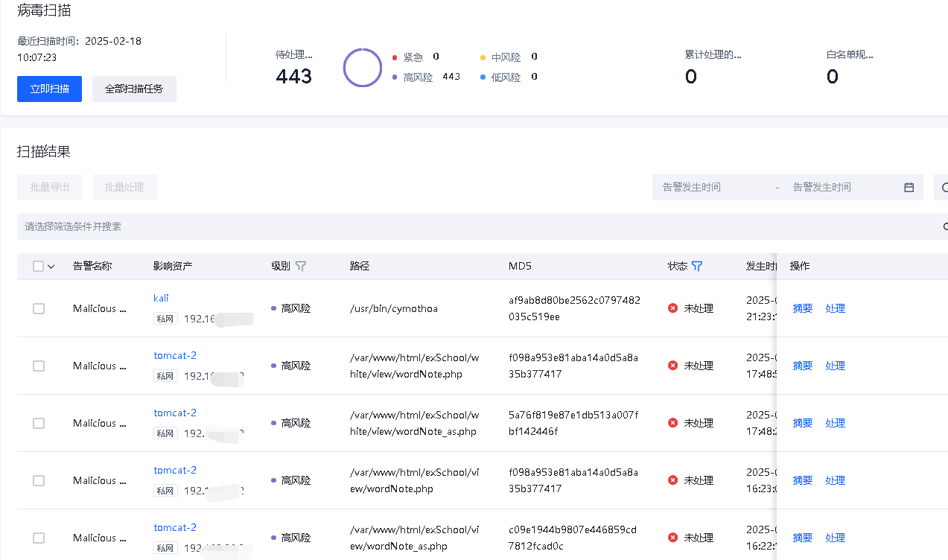
Task: Focus the filter condition search field
Action: [x=477, y=226]
